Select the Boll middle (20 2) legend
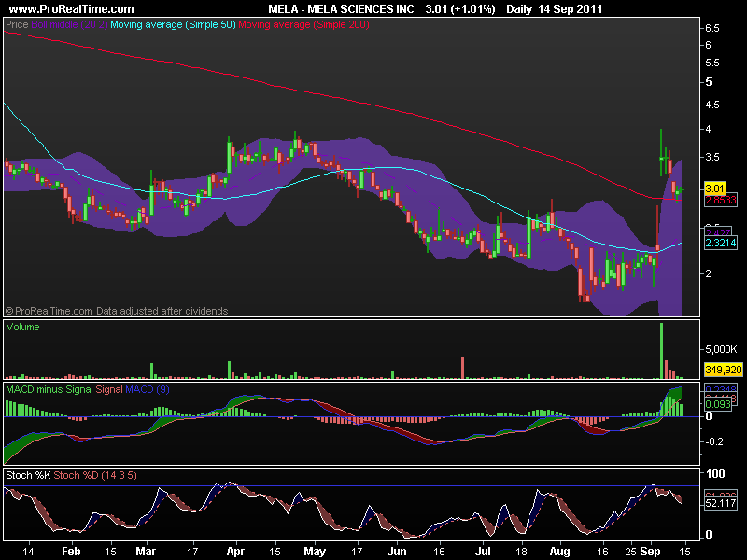The width and height of the screenshot is (747, 560). pos(69,24)
